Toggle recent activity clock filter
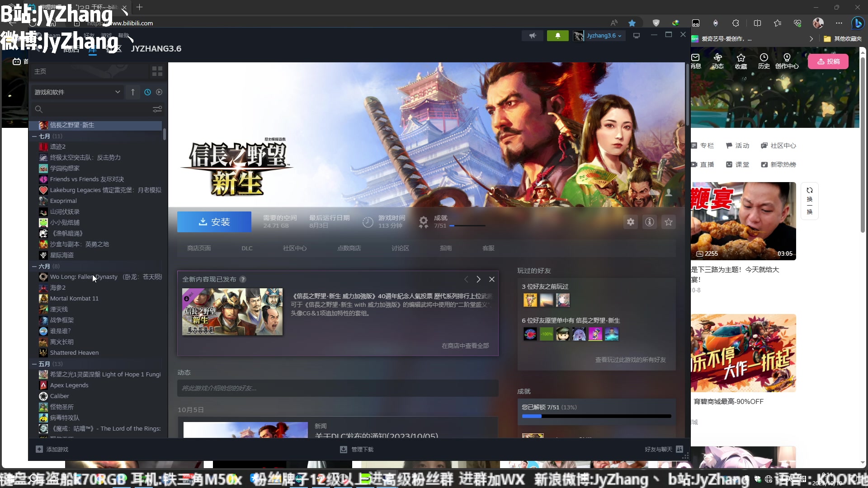 [147, 92]
